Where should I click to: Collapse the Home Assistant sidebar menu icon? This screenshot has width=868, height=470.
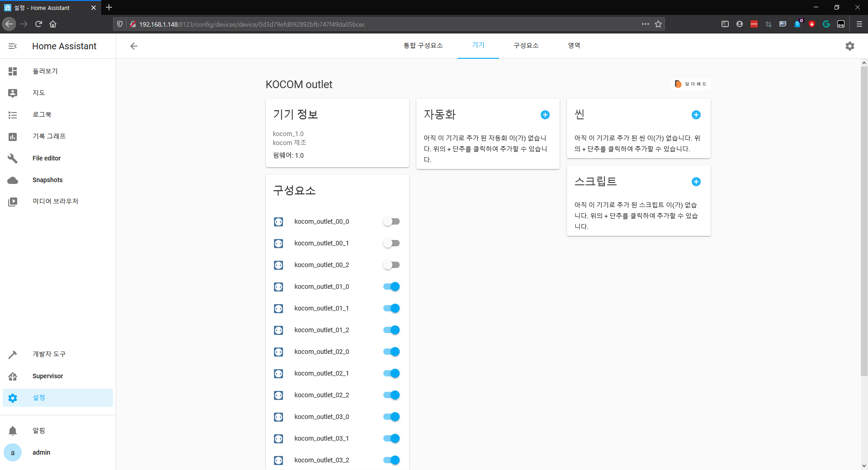pos(13,46)
